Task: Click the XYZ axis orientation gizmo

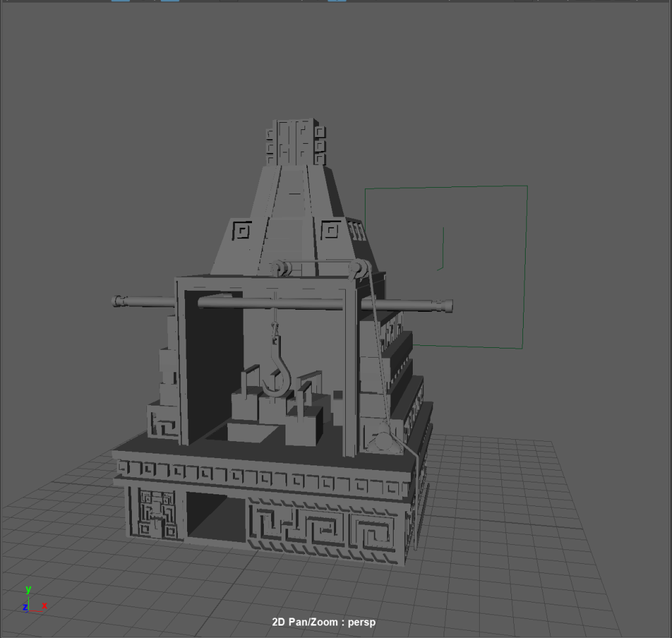Action: 33,600
